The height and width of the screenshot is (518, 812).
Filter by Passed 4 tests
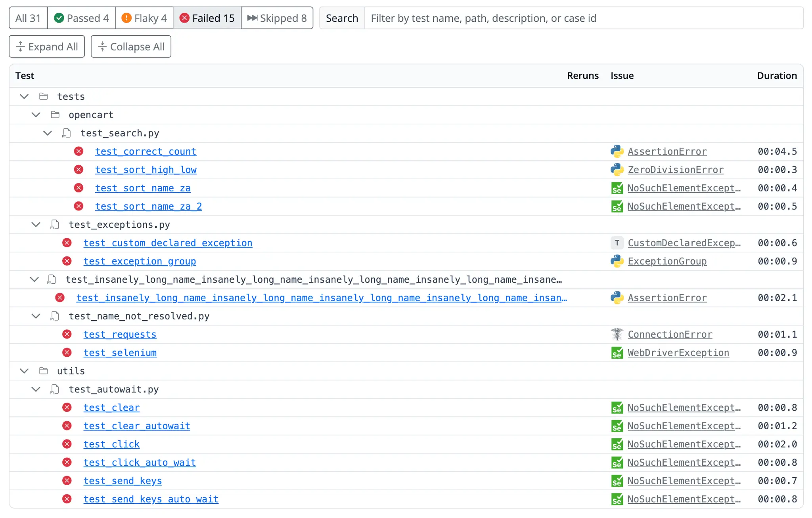[81, 18]
